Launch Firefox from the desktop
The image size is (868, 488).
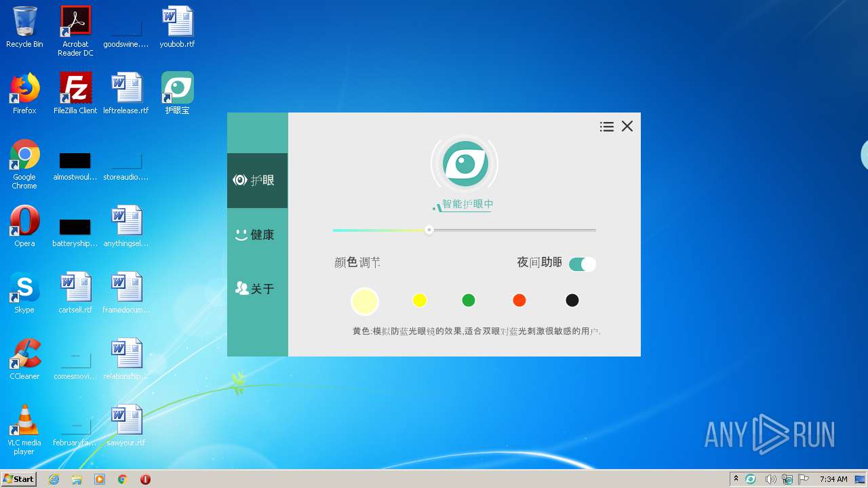click(24, 94)
